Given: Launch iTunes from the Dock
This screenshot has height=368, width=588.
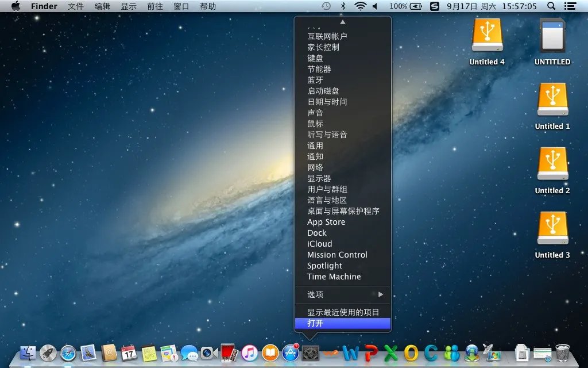Looking at the screenshot, I should coord(250,352).
